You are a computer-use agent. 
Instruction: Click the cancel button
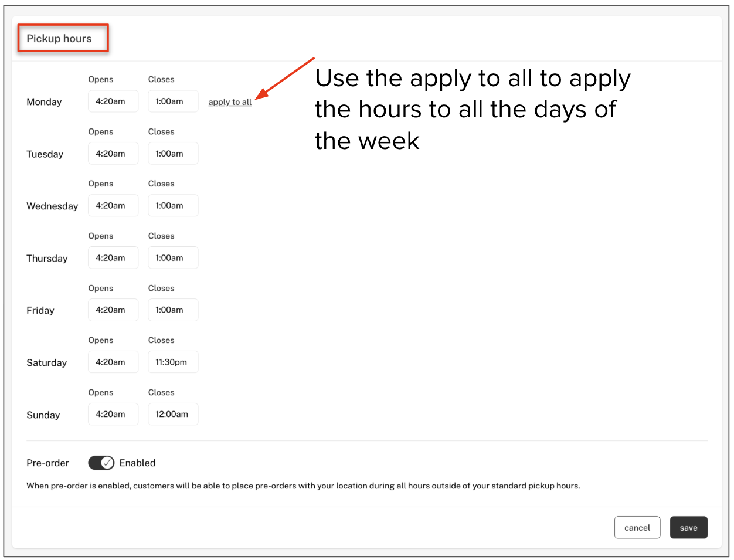pyautogui.click(x=637, y=527)
